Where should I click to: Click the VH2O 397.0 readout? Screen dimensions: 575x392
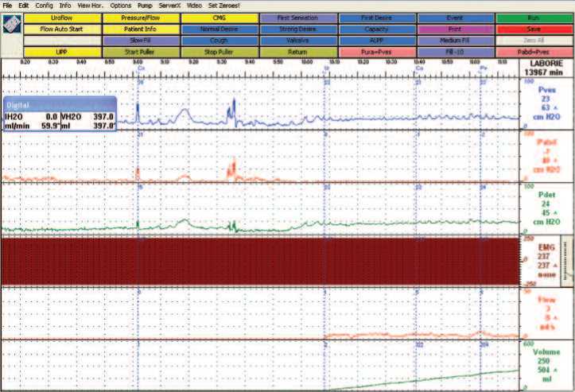[x=88, y=117]
